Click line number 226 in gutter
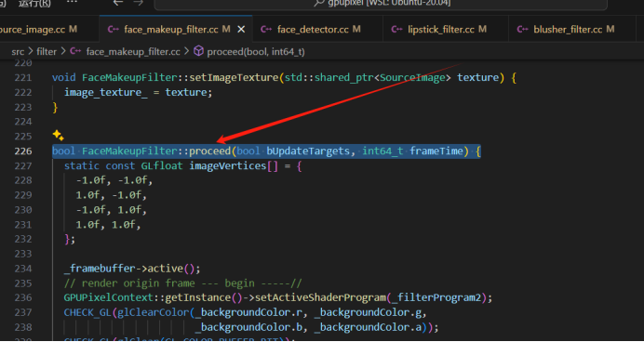The width and height of the screenshot is (644, 342). (x=23, y=151)
